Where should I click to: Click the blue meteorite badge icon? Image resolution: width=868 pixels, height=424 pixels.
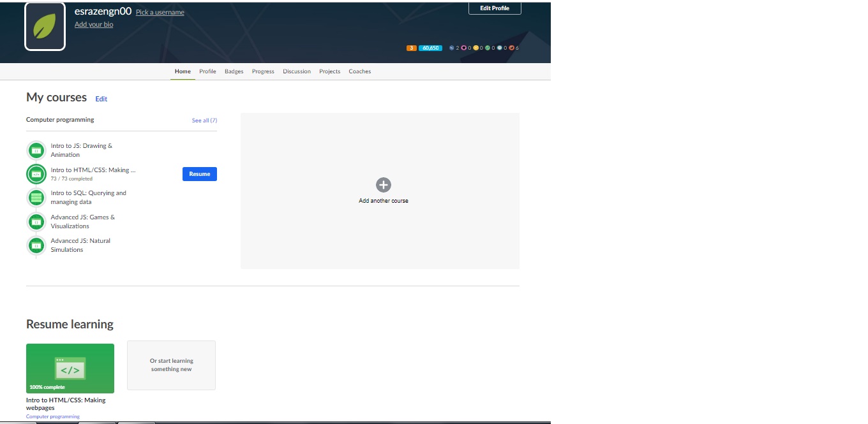(452, 48)
